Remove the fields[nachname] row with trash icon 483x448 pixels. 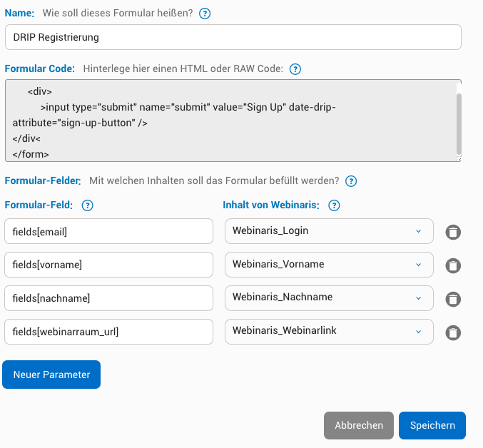point(453,299)
